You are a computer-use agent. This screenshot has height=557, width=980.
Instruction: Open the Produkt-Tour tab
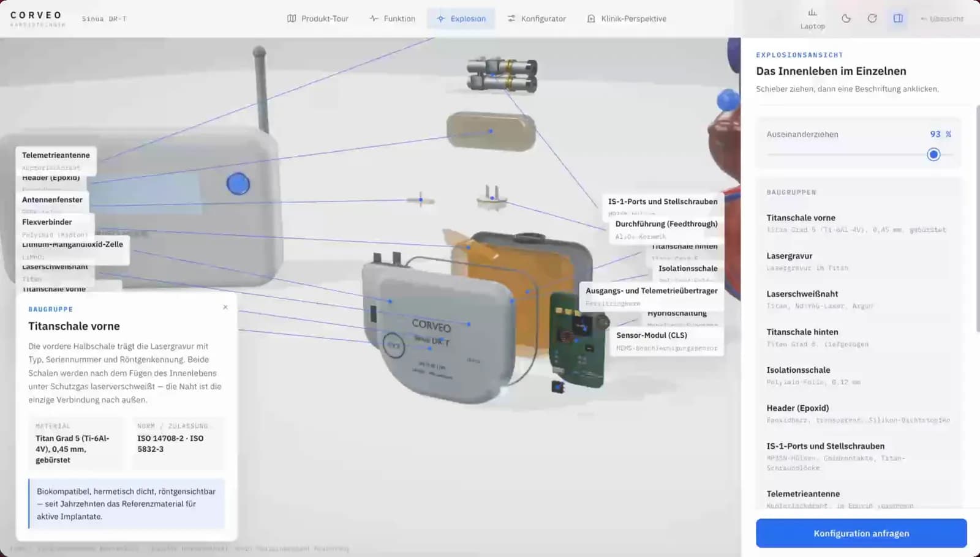[318, 18]
